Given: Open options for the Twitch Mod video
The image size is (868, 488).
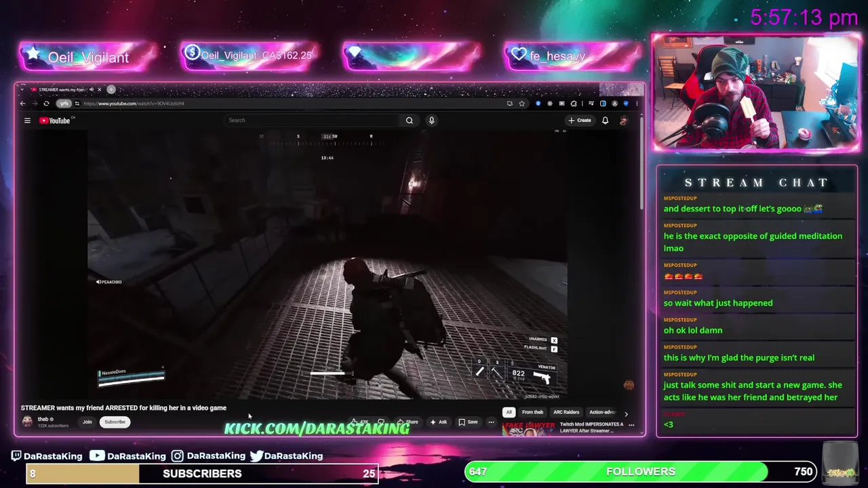Looking at the screenshot, I should point(631,425).
